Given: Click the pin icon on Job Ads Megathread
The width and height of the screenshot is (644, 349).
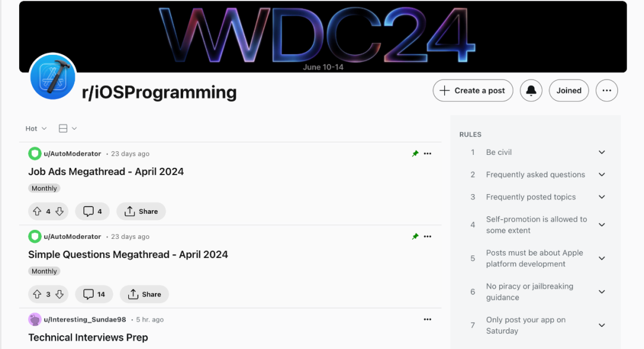Looking at the screenshot, I should 415,154.
